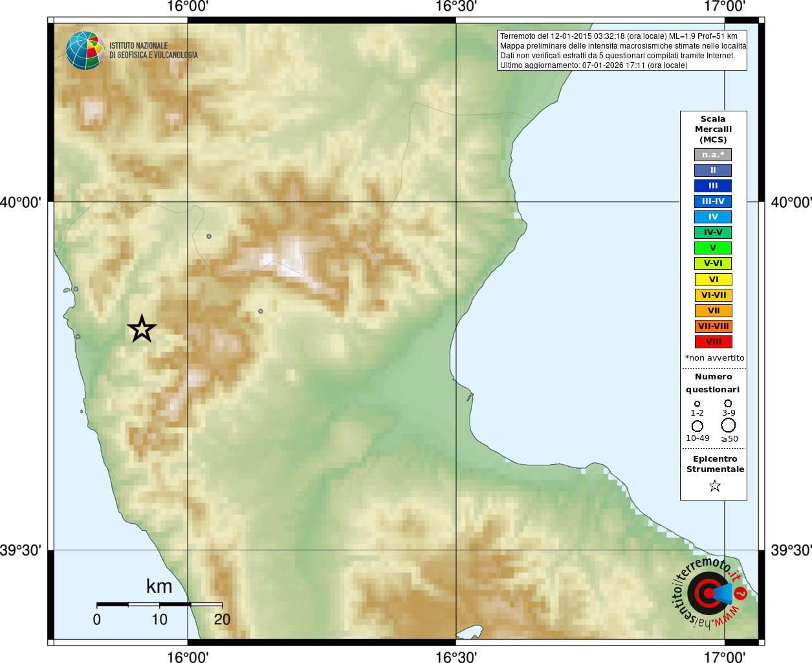812x663 pixels.
Task: Click the ISTITUTO NAZIONALE DI GEOFISICA text
Action: [x=153, y=51]
